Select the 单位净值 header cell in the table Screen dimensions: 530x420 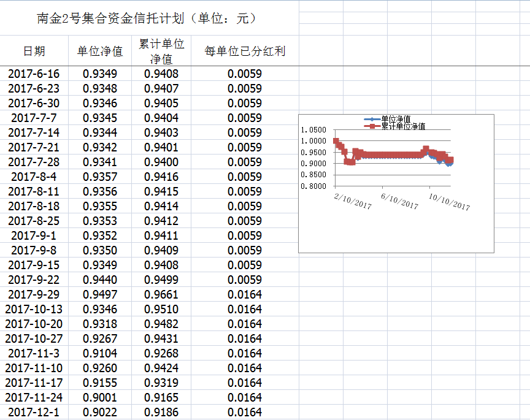[100, 52]
